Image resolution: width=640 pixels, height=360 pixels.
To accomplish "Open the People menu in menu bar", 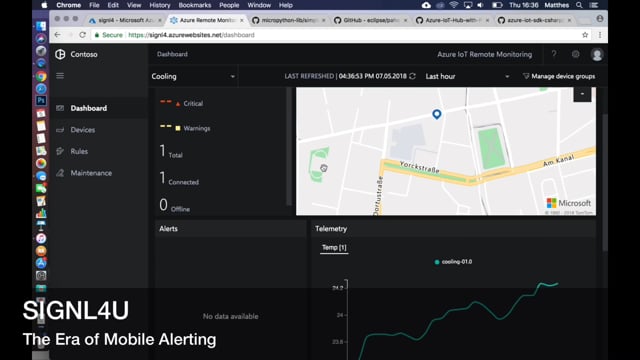I will click(229, 5).
